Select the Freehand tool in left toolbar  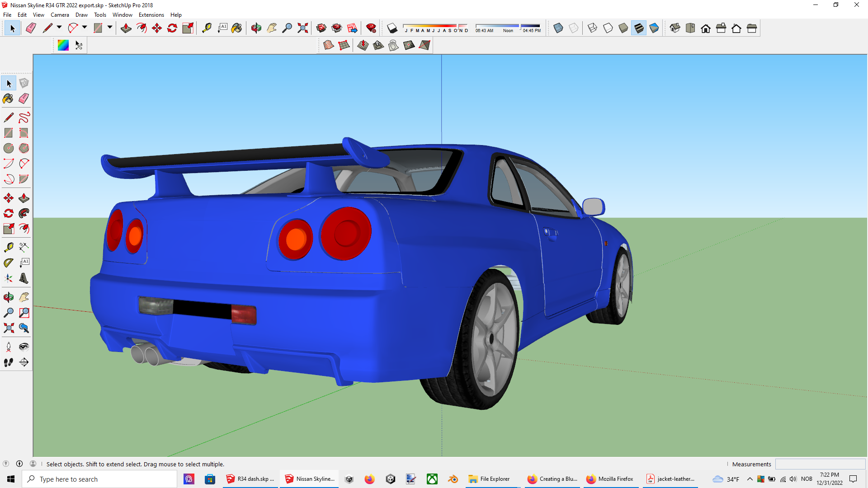(x=24, y=117)
